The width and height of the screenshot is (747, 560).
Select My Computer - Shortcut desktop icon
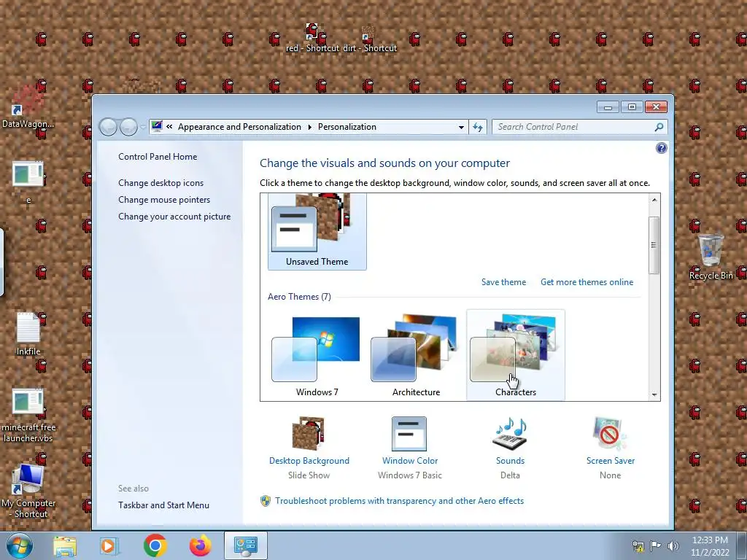tap(28, 491)
